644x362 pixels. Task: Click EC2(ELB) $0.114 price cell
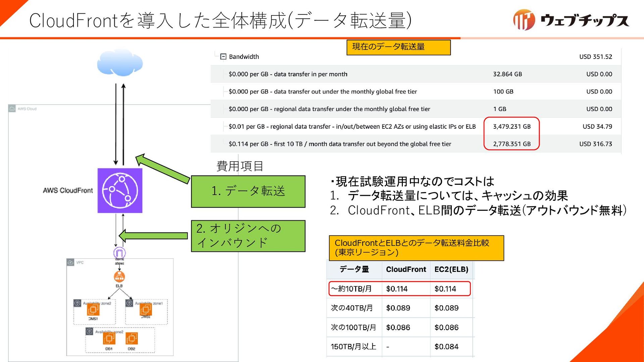point(445,289)
